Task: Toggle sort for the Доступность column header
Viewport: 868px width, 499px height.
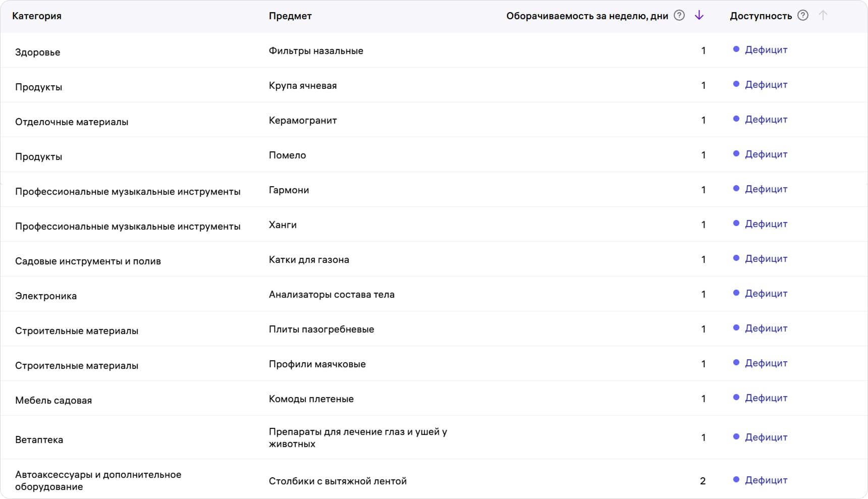Action: 761,16
